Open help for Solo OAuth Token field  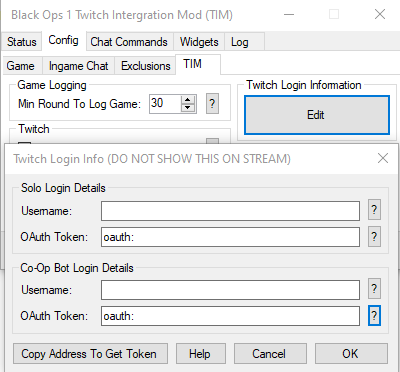[374, 237]
